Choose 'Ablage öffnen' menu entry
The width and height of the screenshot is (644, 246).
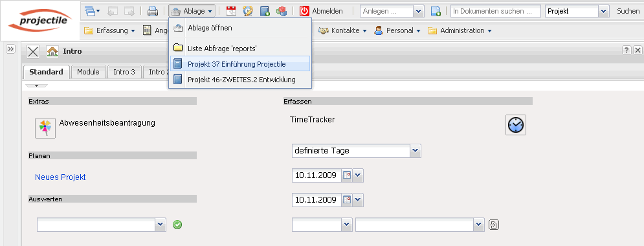coord(240,28)
